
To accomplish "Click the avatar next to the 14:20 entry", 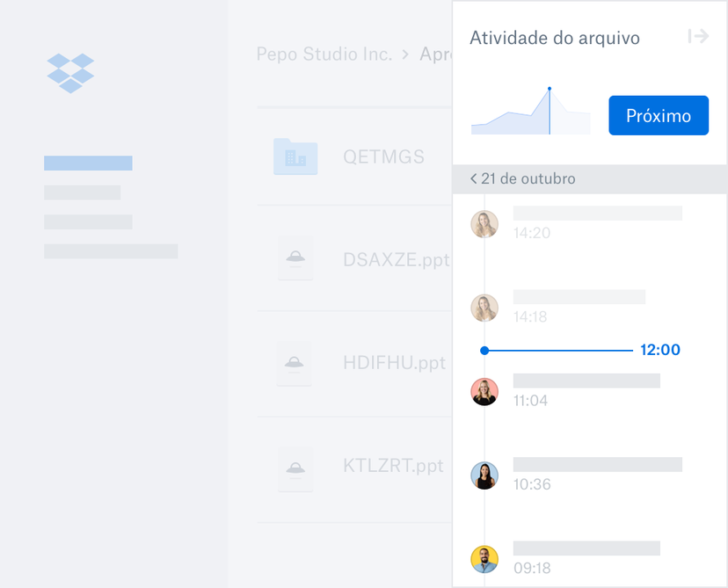I will point(484,224).
